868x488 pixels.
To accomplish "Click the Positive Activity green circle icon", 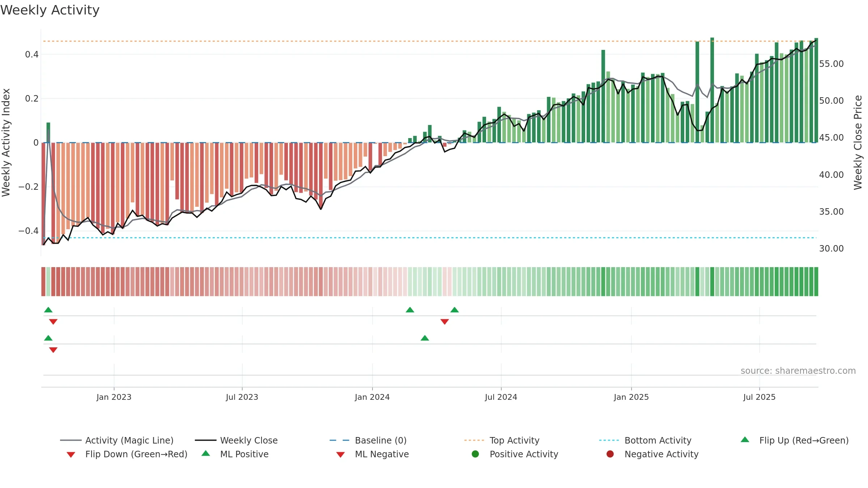I will (475, 454).
